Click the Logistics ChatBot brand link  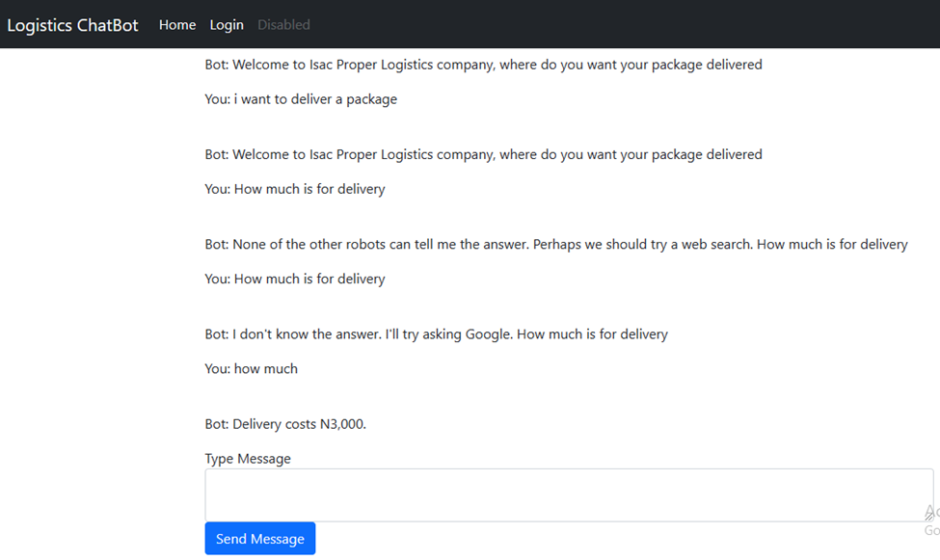72,25
